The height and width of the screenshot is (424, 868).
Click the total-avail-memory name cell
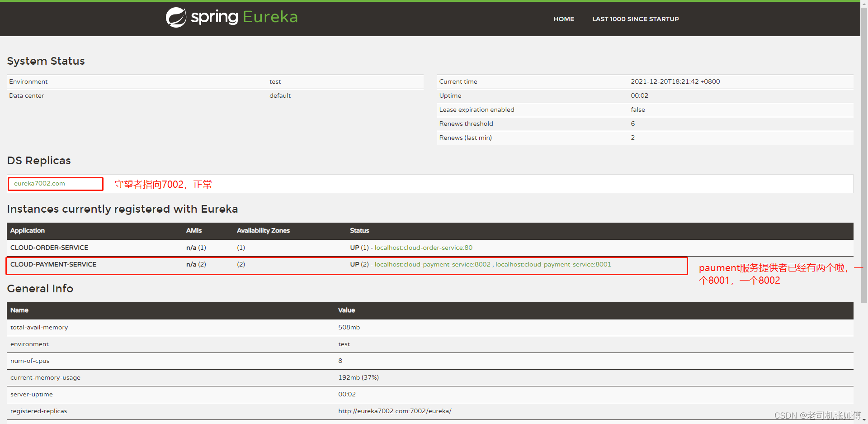[x=39, y=327]
